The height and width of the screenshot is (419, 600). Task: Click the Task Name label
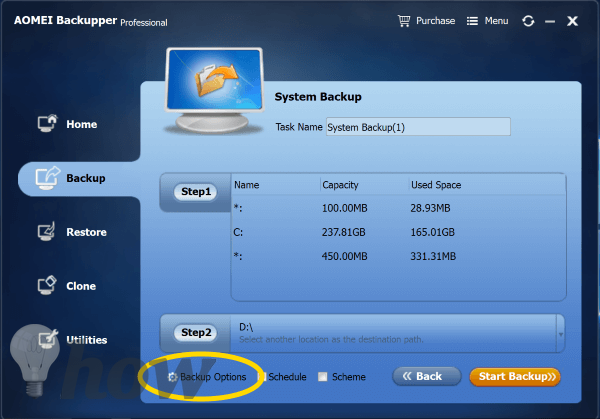[x=299, y=127]
